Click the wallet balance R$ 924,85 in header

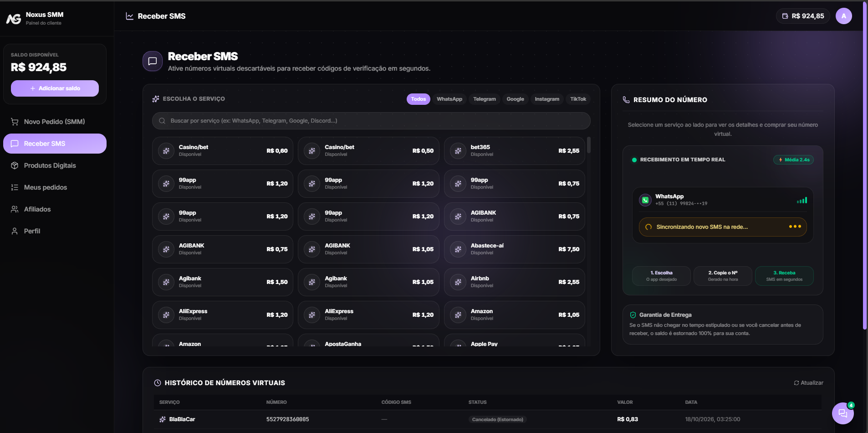(x=803, y=16)
